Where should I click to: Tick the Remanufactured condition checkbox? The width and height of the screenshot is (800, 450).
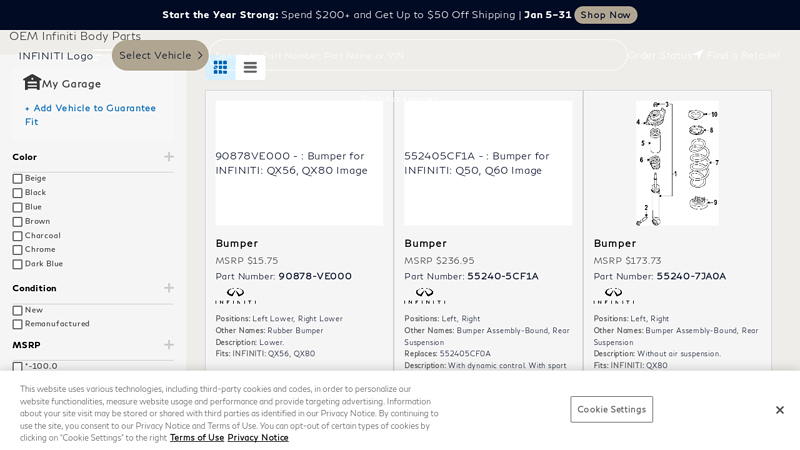pos(18,324)
